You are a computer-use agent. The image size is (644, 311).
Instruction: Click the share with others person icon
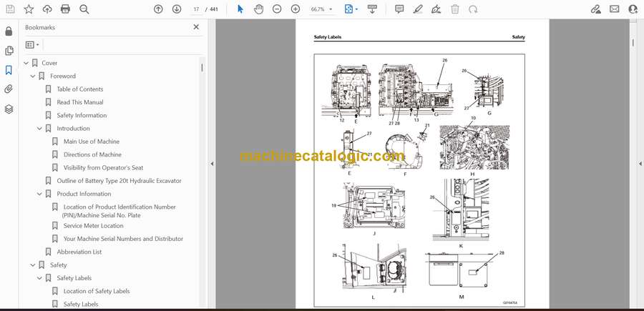coord(633,9)
